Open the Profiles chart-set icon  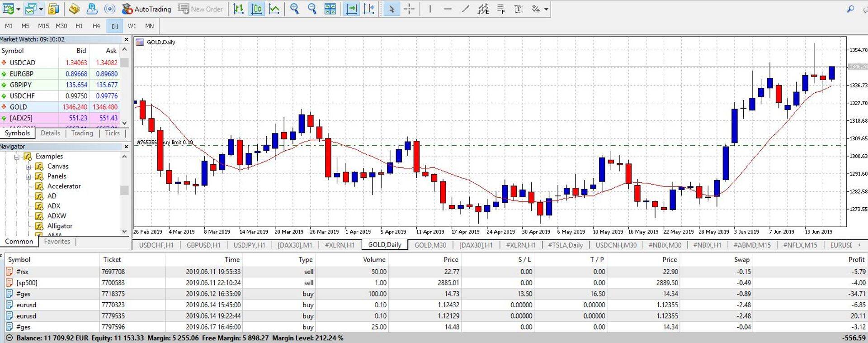click(31, 9)
